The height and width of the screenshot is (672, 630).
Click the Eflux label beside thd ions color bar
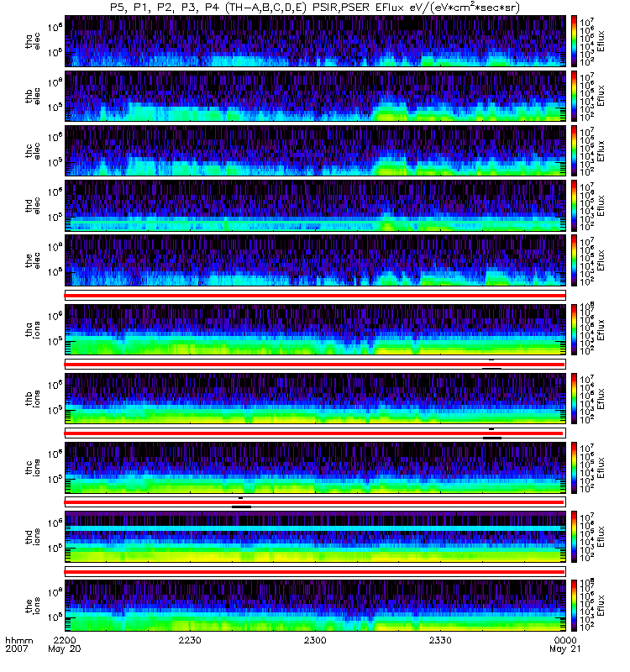[x=601, y=537]
